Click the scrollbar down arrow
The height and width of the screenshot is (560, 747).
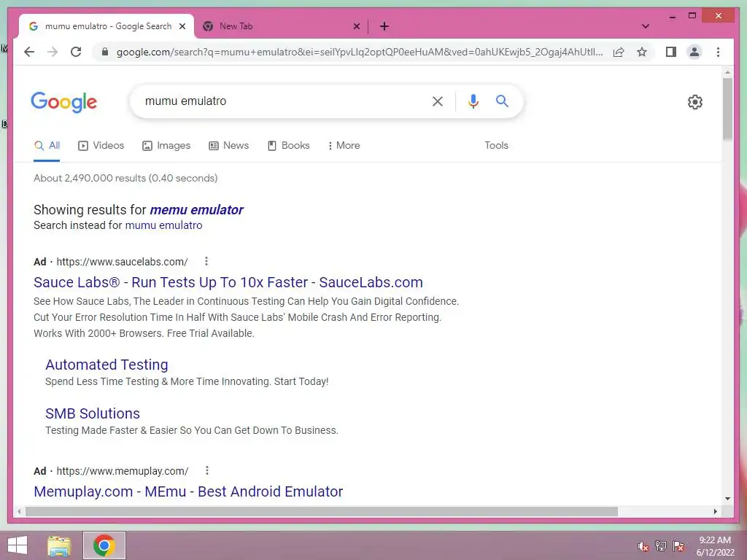[727, 499]
